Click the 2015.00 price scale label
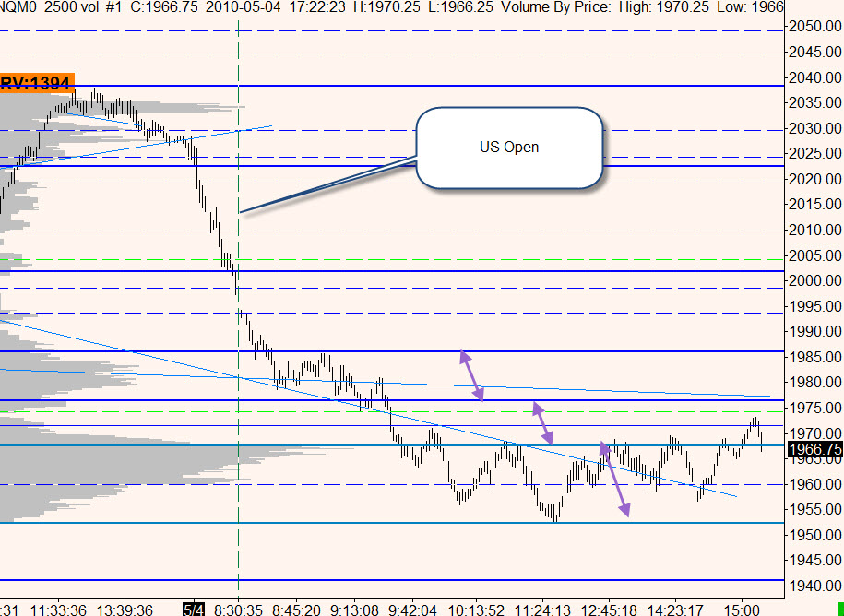Screen dimensions: 844x616 click(x=814, y=205)
